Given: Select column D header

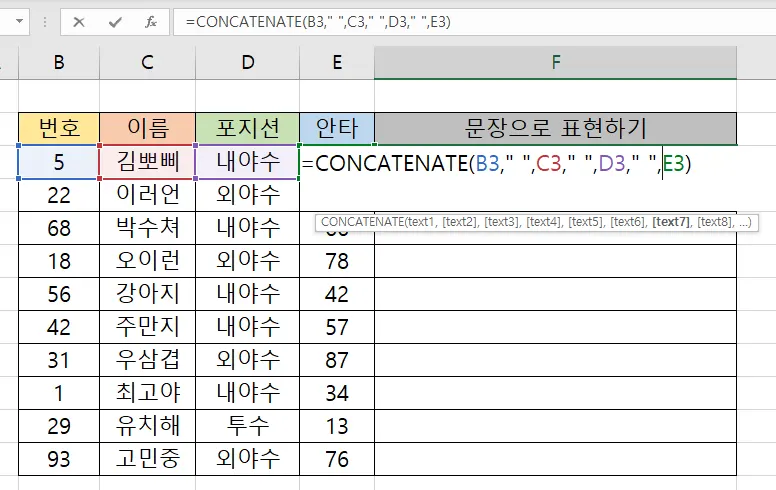Looking at the screenshot, I should (247, 63).
